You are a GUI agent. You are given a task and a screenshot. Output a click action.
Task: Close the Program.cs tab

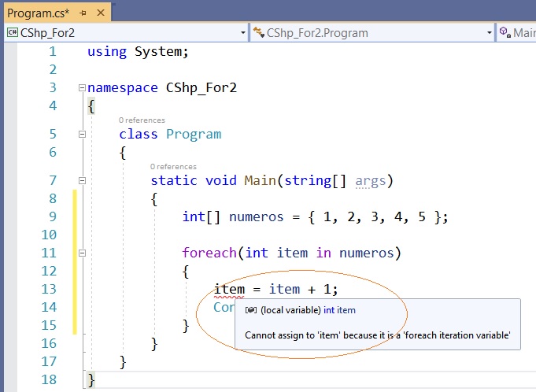point(101,13)
